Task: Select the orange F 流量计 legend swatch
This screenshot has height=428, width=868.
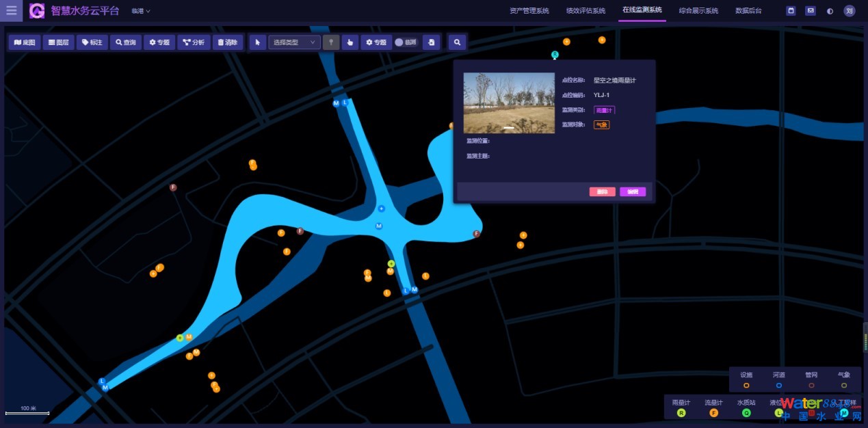Action: pyautogui.click(x=713, y=413)
